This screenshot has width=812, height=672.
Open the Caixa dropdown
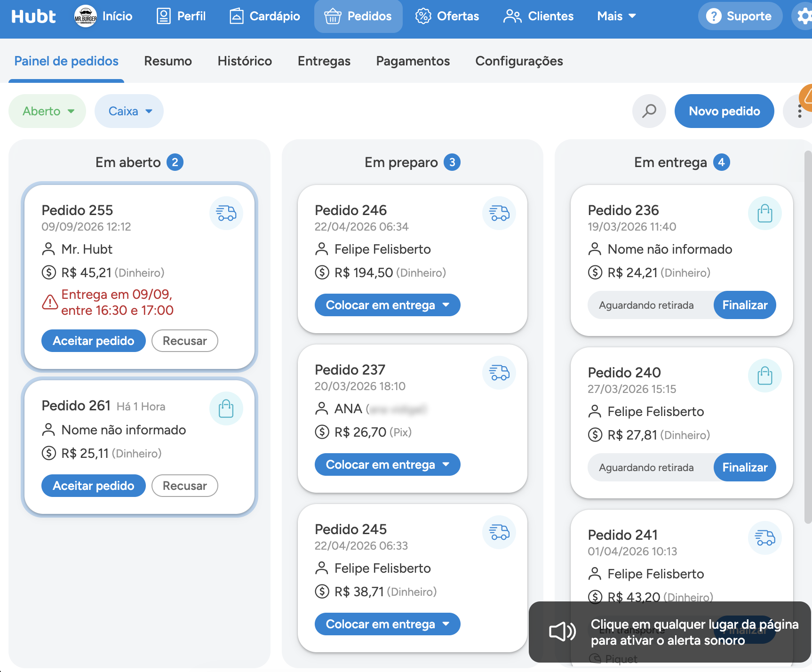[x=129, y=111]
